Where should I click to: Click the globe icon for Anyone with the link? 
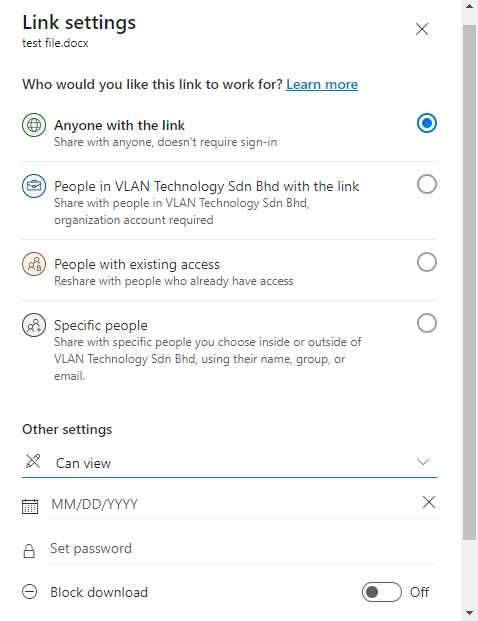34,125
